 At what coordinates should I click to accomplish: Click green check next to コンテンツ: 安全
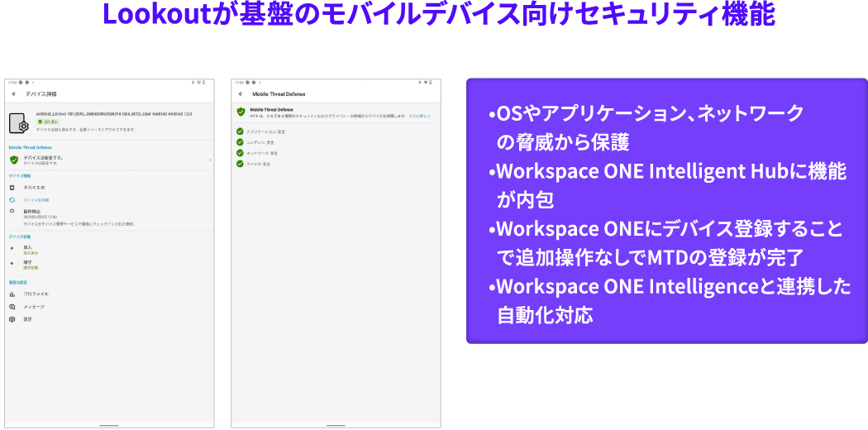240,142
